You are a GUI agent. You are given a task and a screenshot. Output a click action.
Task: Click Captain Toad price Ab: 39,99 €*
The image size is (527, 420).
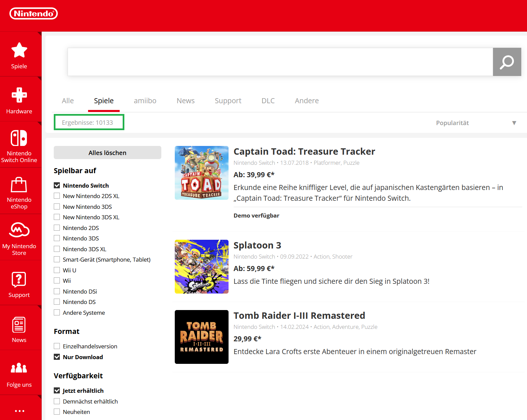[x=254, y=175]
